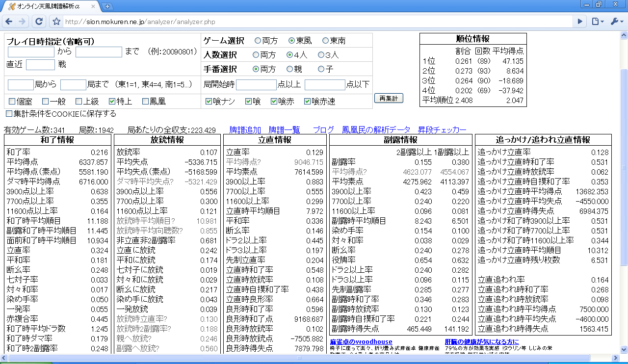Image resolution: width=628 pixels, height=364 pixels.
Task: Click the 立直追われ率 row label
Action: point(500,280)
